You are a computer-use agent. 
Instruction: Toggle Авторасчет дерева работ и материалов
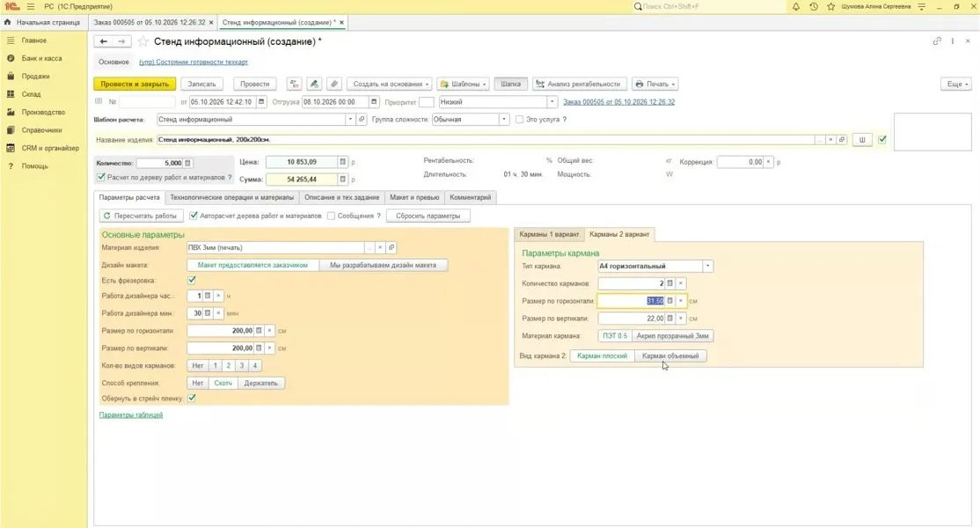pos(194,216)
